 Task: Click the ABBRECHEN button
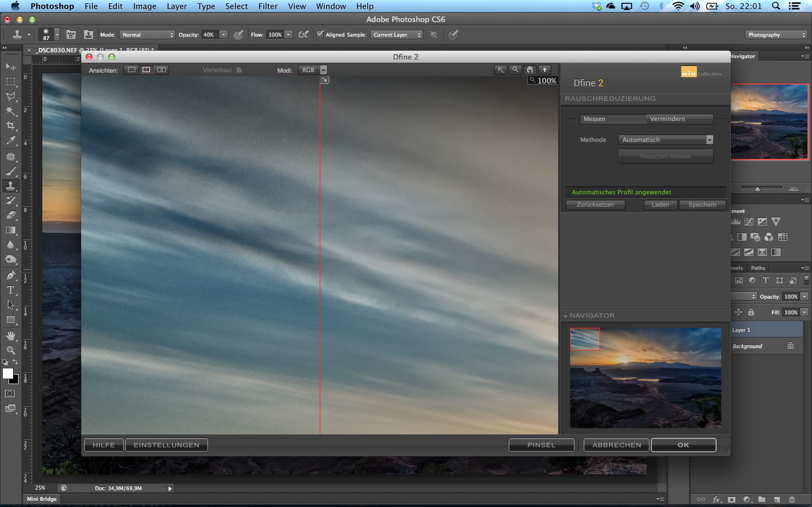click(x=616, y=445)
